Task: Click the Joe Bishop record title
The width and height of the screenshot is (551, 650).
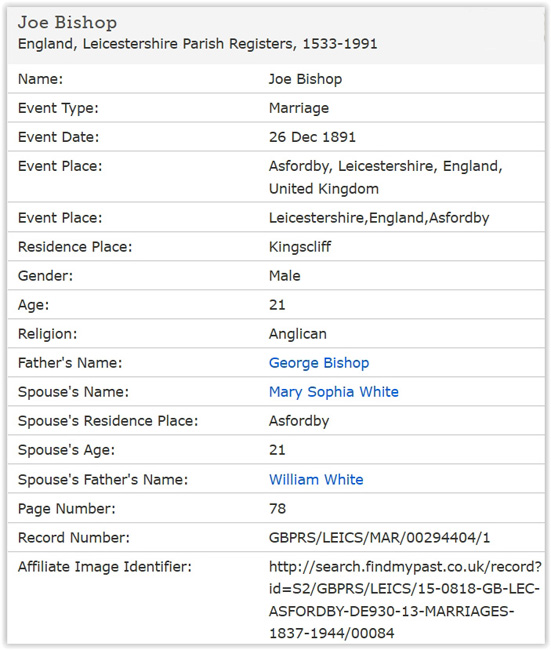Action: pyautogui.click(x=67, y=22)
